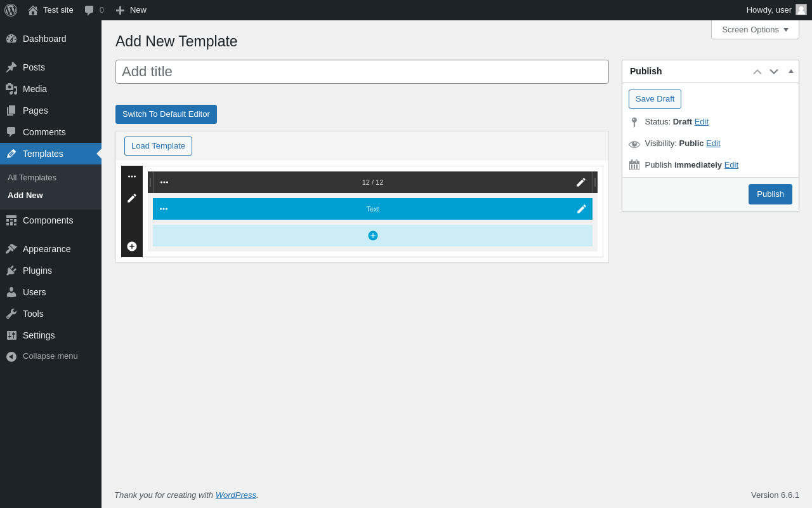812x508 pixels.
Task: Open Components menu item
Action: click(51, 220)
